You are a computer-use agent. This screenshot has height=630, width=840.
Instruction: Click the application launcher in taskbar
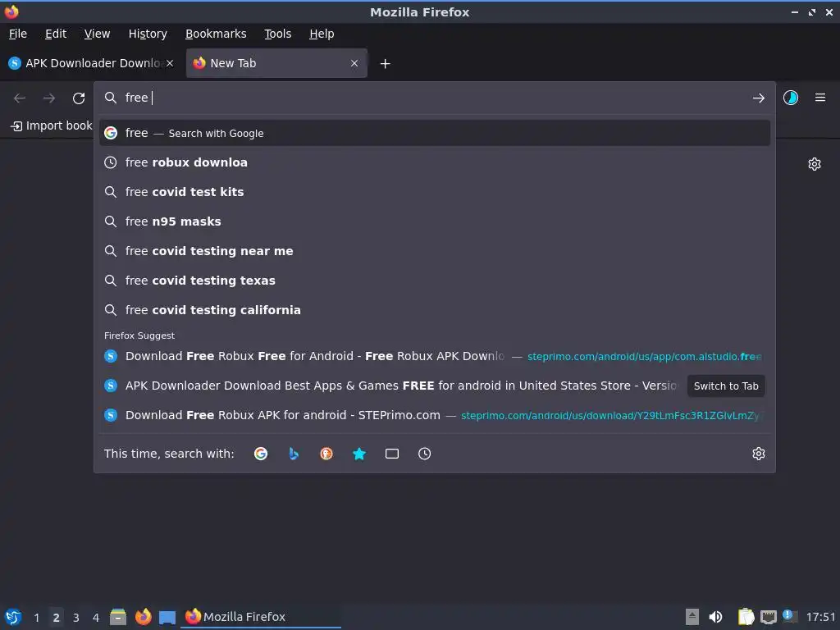(13, 617)
